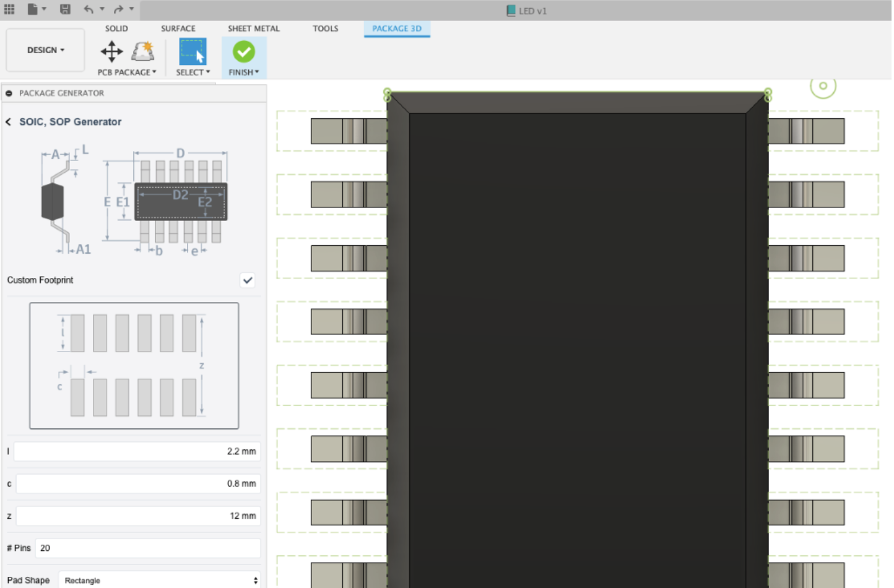The image size is (894, 588).
Task: Open the data panel grid icon
Action: pos(9,9)
